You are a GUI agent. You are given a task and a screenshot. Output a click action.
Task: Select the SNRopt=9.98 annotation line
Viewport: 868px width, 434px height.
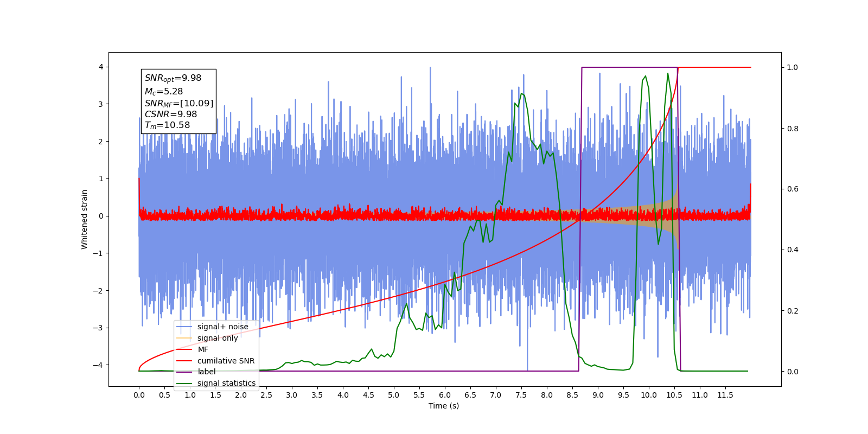(x=173, y=78)
